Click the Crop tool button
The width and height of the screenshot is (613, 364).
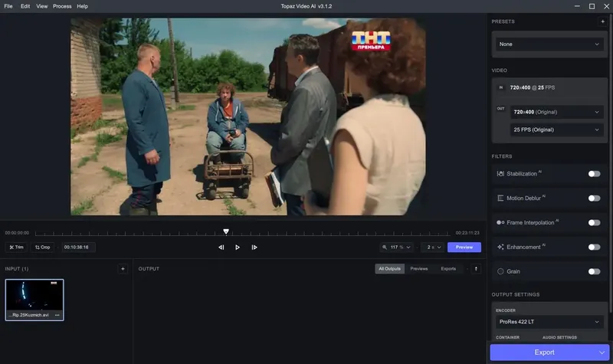[x=42, y=247]
